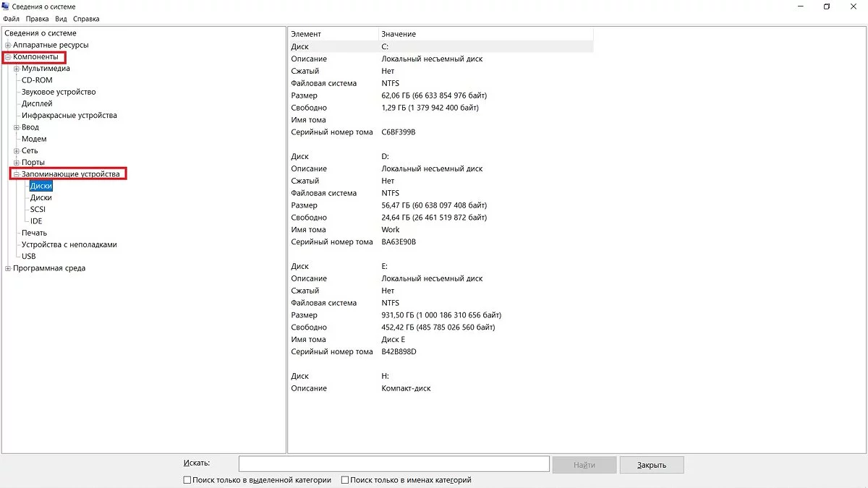Select the USB tree item
The image size is (868, 488).
28,256
